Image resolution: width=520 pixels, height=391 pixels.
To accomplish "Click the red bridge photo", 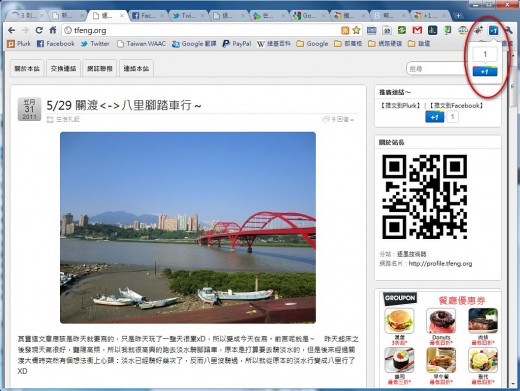I will point(188,228).
